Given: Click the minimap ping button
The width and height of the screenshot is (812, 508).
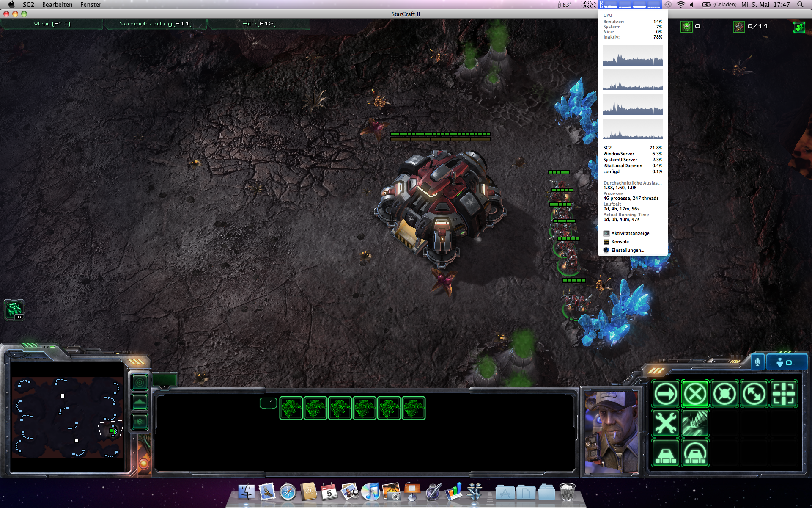Looking at the screenshot, I should pos(140,383).
